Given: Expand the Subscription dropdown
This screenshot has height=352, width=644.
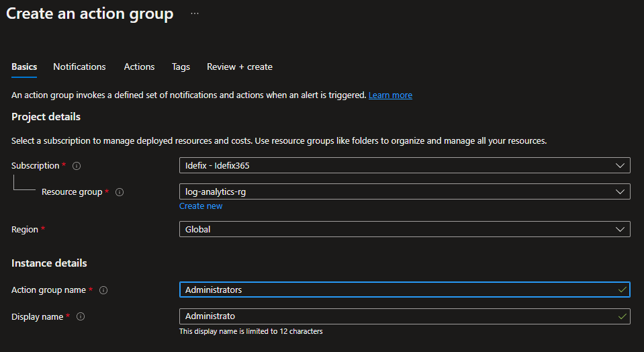Looking at the screenshot, I should coord(404,165).
